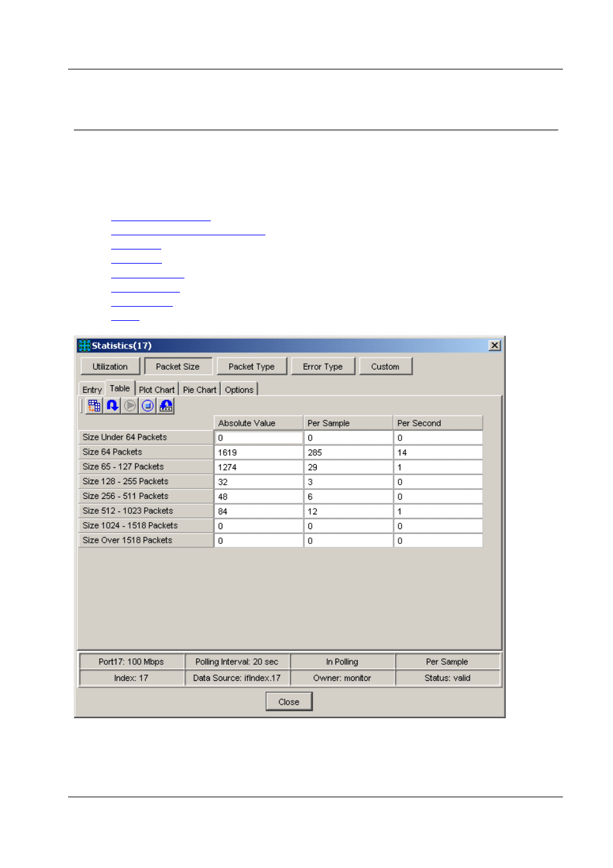This screenshot has height=868, width=613.
Task: Click the Close button at bottom
Action: [289, 701]
